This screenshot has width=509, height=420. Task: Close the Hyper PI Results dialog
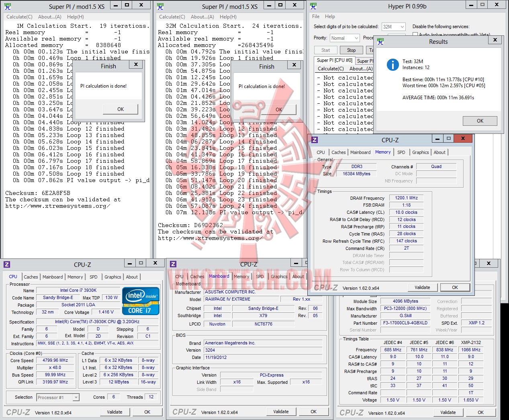coord(495,40)
